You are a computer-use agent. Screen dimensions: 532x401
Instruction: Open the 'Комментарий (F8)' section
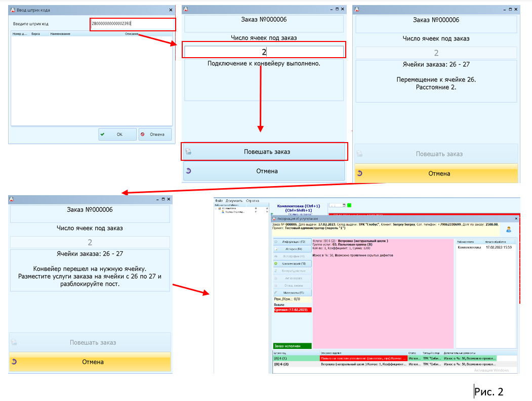point(293,263)
